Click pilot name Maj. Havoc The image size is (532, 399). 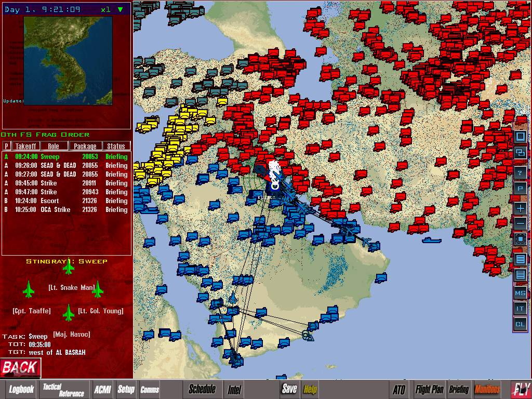72,334
